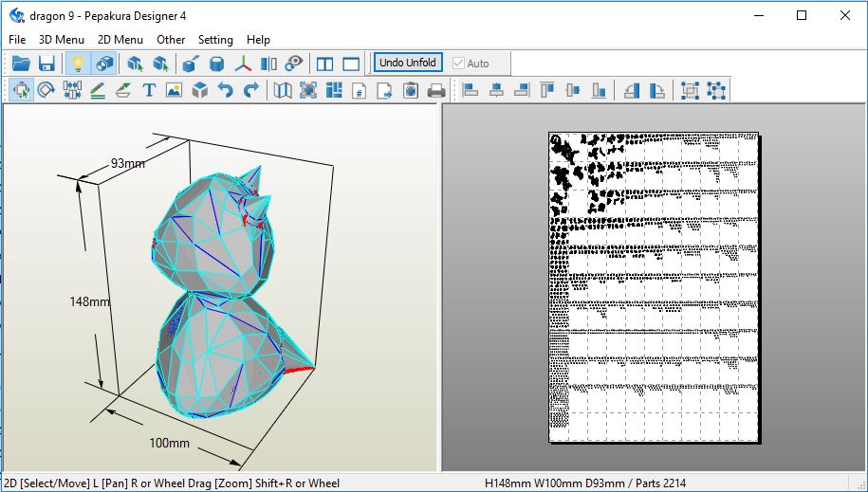Toggle the Auto checkbox

click(x=471, y=64)
